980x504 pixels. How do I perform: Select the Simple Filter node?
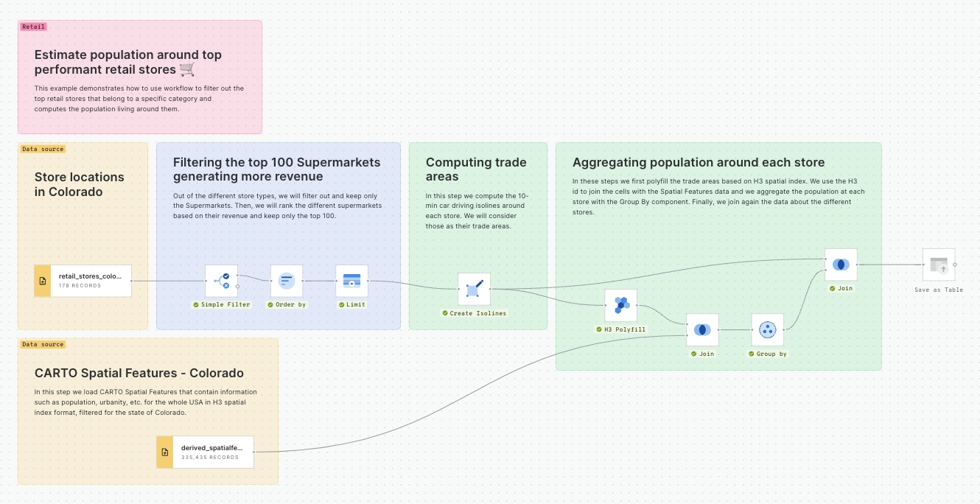(x=221, y=281)
